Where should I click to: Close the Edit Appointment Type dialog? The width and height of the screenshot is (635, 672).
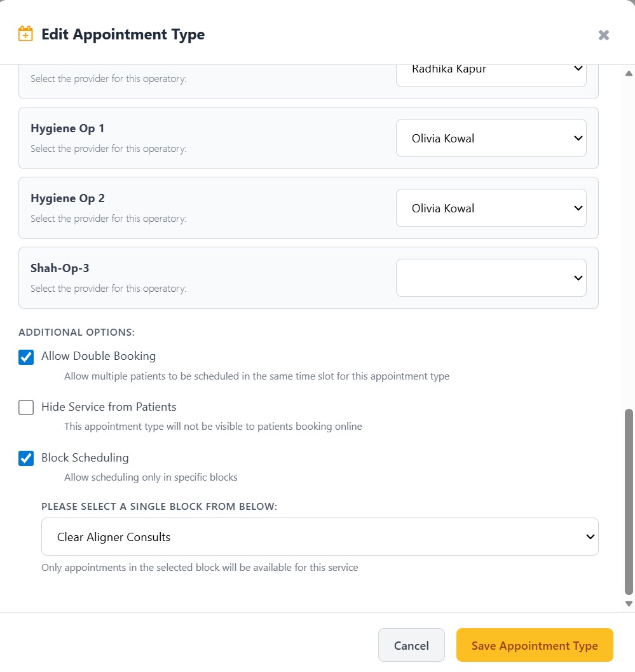[604, 35]
